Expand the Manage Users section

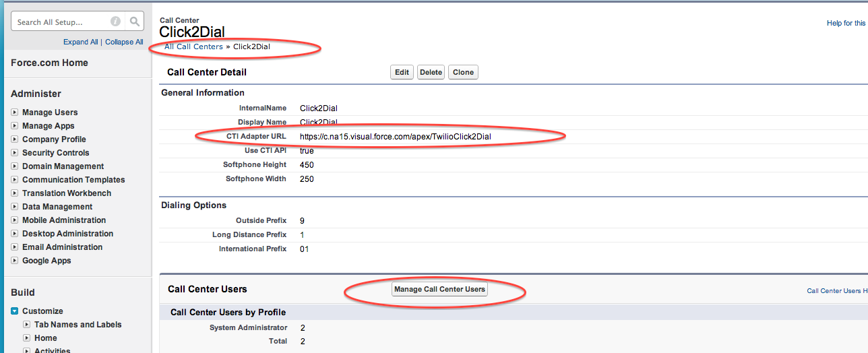pyautogui.click(x=15, y=113)
